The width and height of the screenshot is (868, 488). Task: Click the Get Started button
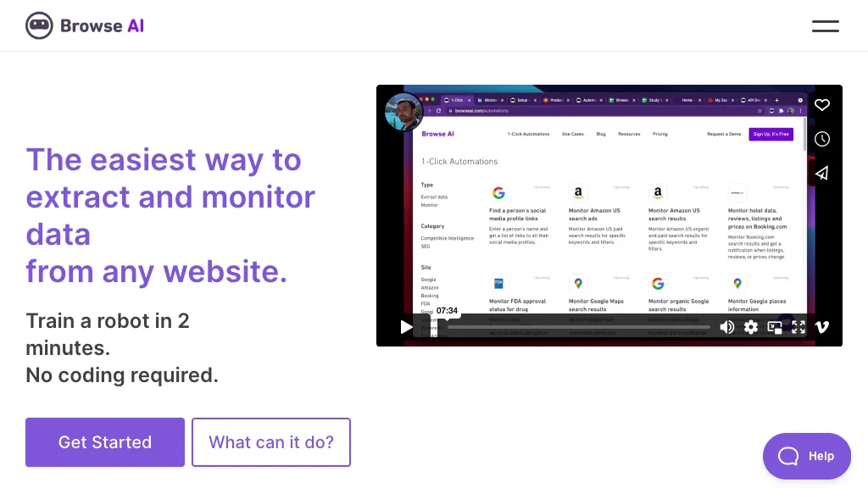105,442
